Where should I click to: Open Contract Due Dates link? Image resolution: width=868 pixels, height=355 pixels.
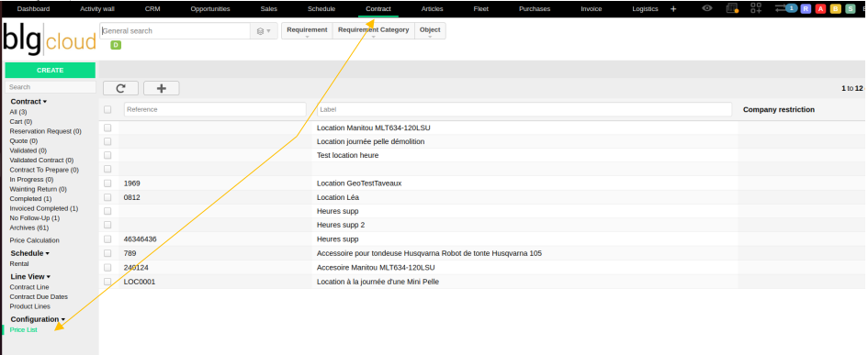point(39,297)
